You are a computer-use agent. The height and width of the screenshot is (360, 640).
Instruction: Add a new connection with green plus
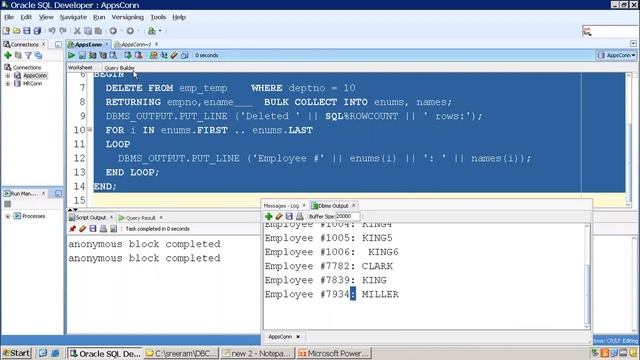coord(8,55)
